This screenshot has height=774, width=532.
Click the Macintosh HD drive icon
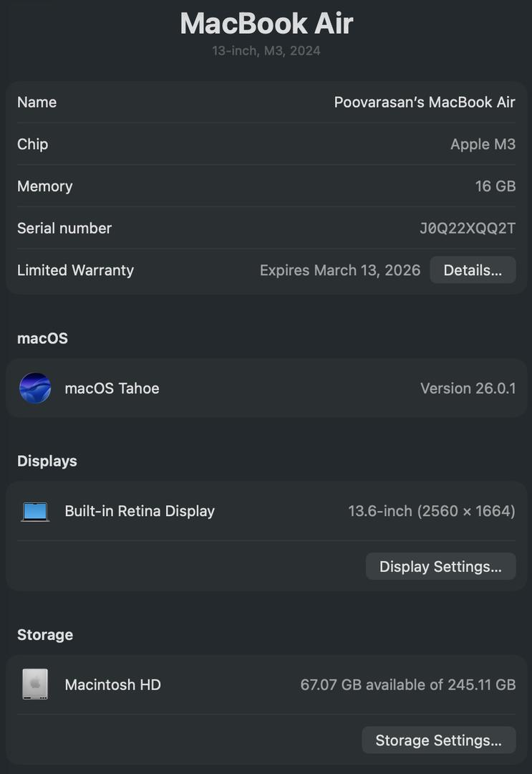[35, 684]
